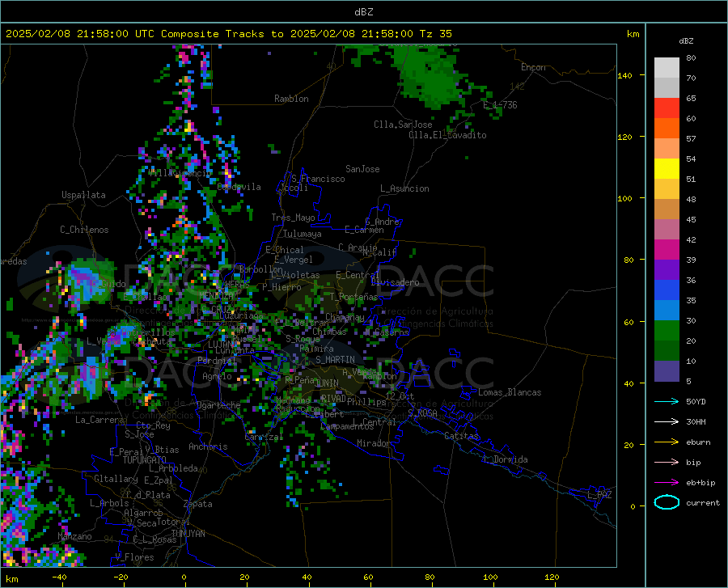Click the Lomas_Blancas map label
Viewport: 728px width, 588px height.
(x=510, y=392)
